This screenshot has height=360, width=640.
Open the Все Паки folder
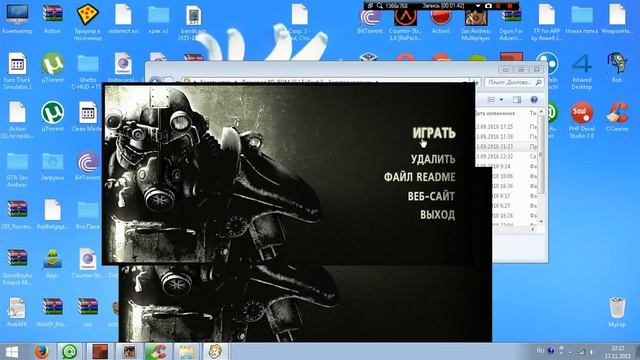click(87, 214)
